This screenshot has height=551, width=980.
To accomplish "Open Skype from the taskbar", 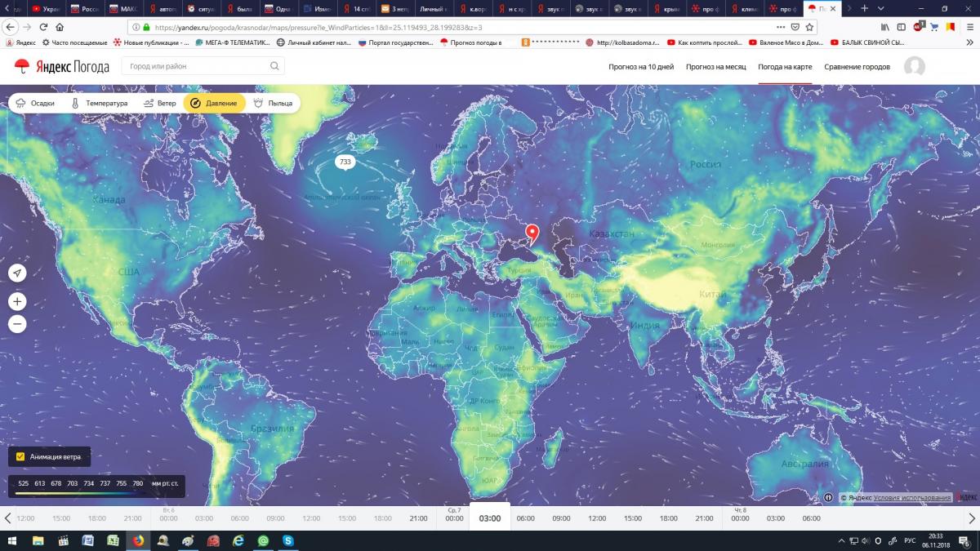I will pyautogui.click(x=288, y=540).
